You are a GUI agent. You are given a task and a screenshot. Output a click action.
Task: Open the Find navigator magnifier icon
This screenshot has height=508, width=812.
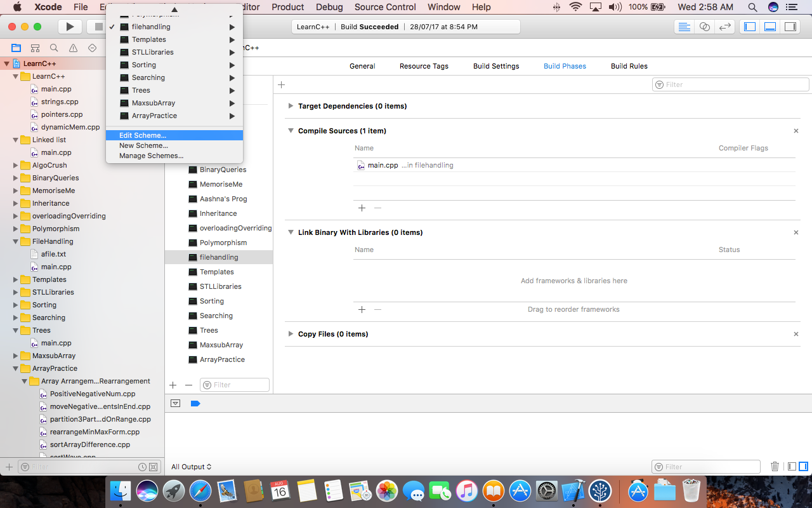[x=55, y=48]
